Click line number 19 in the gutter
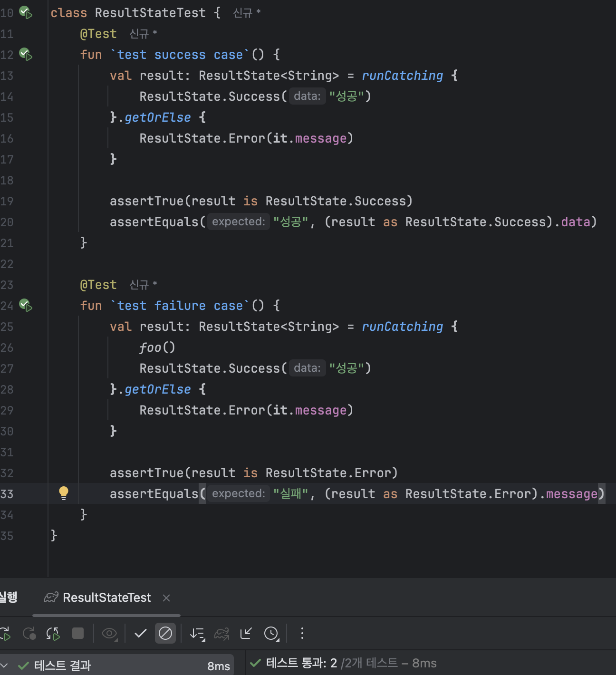The width and height of the screenshot is (616, 675). tap(7, 201)
